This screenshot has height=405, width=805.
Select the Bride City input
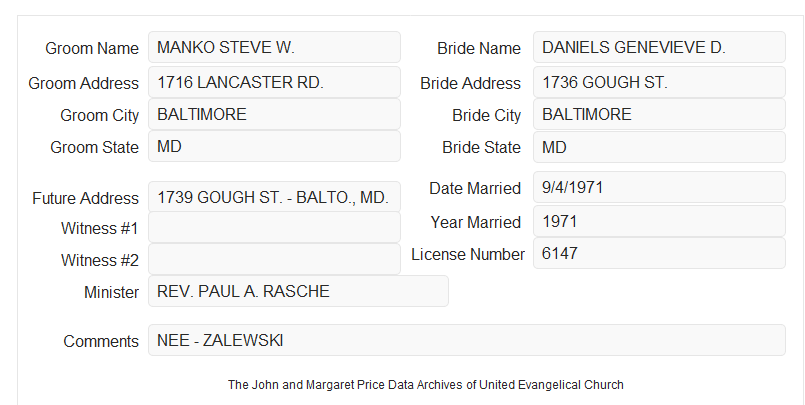(x=659, y=114)
